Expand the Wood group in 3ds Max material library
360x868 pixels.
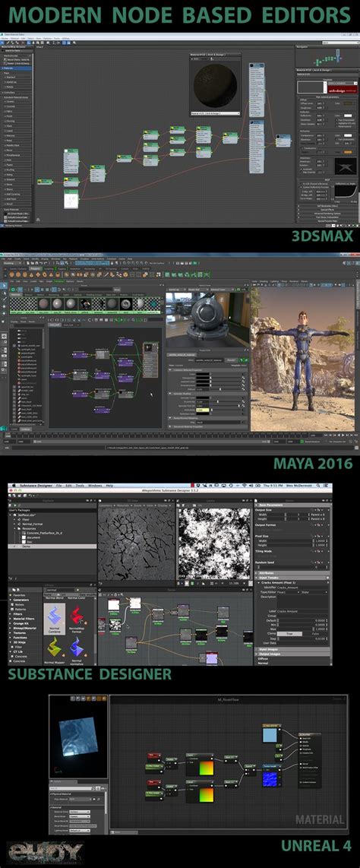(16, 204)
